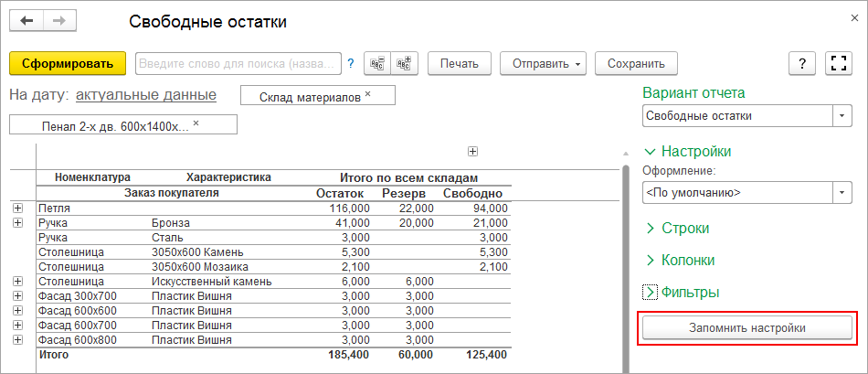Image resolution: width=868 pixels, height=374 pixels.
Task: Expand the Фасад 300x700 row
Action: pos(18,296)
